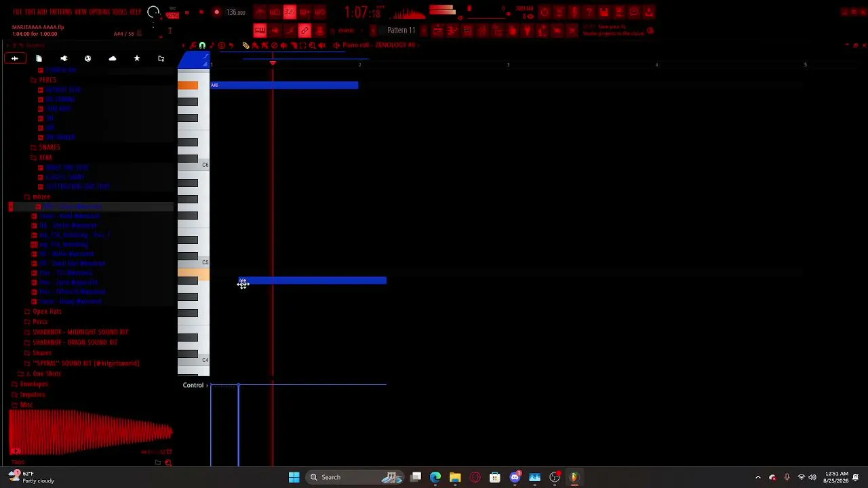Screen dimensions: 868x488
Task: Toggle the 3.2.1 countdown before recording
Action: [x=290, y=12]
